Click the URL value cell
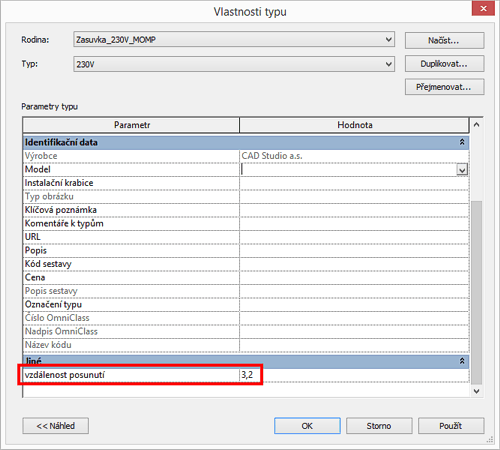 pos(354,237)
